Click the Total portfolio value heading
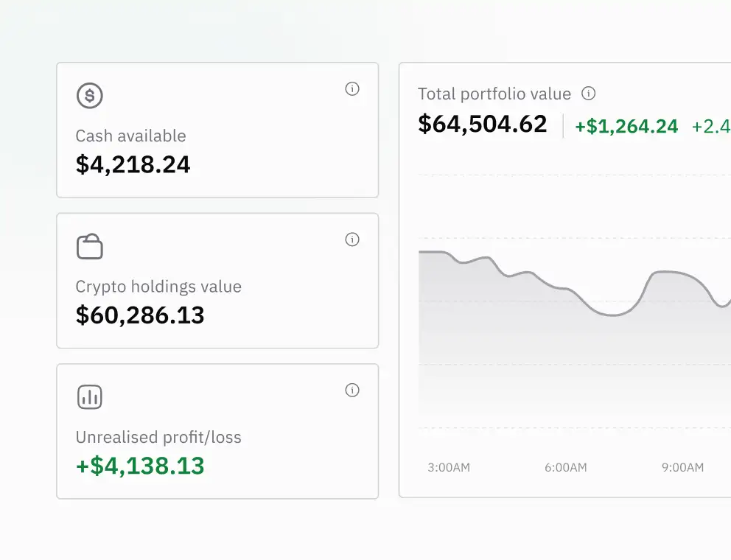Screen dimensions: 731x560 point(494,94)
